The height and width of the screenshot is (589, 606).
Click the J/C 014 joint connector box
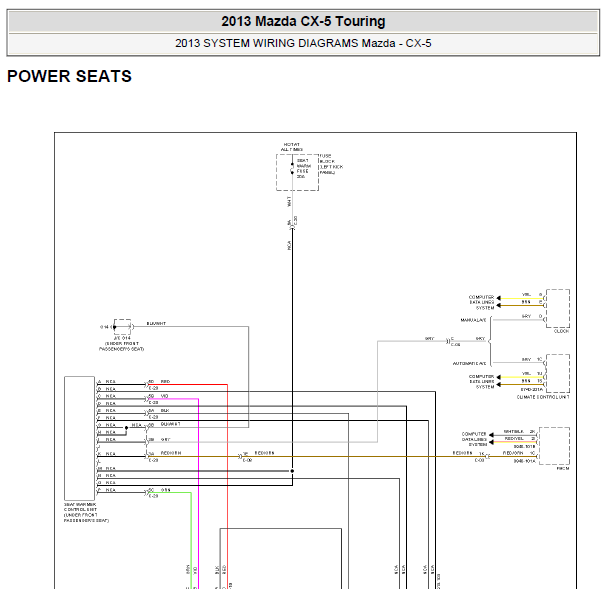(x=123, y=327)
